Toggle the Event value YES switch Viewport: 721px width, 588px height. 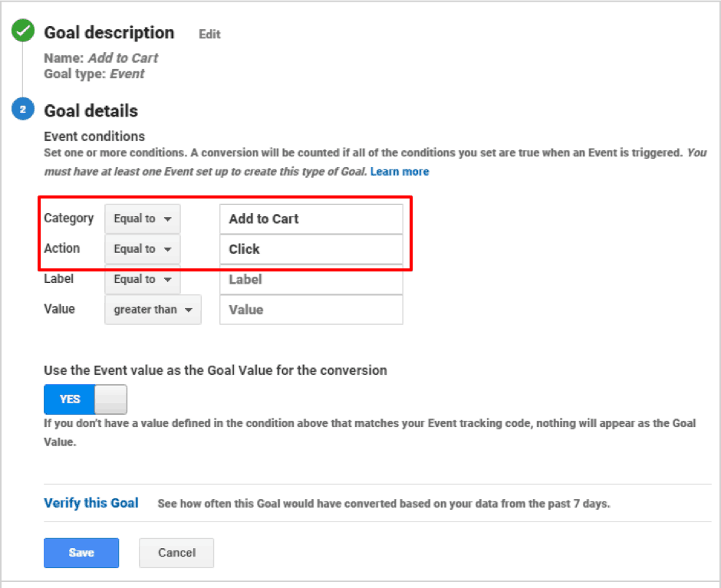click(85, 399)
